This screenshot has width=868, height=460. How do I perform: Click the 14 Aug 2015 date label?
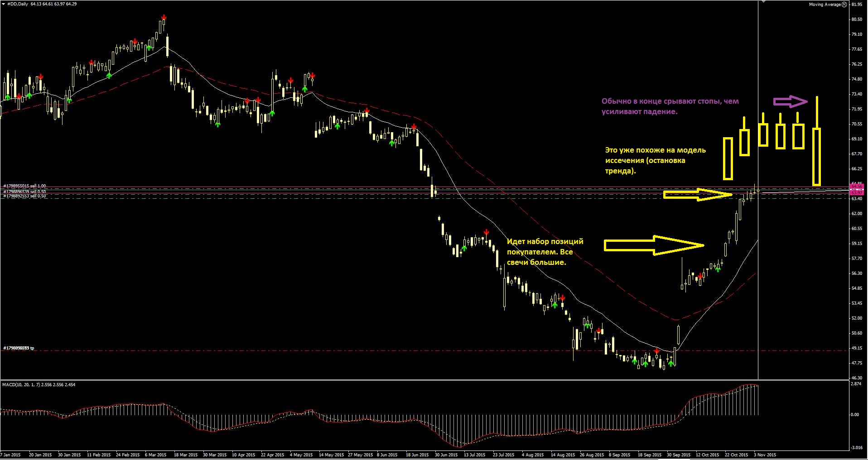coord(563,455)
